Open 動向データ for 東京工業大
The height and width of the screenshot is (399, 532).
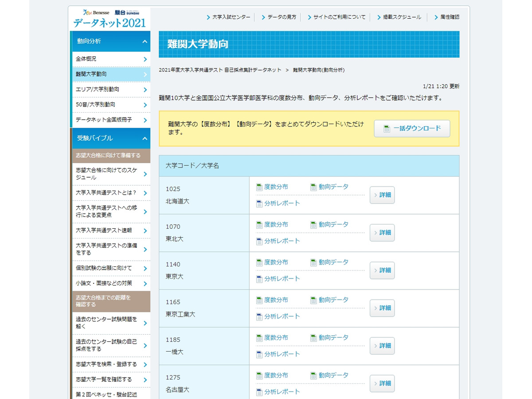tap(329, 300)
